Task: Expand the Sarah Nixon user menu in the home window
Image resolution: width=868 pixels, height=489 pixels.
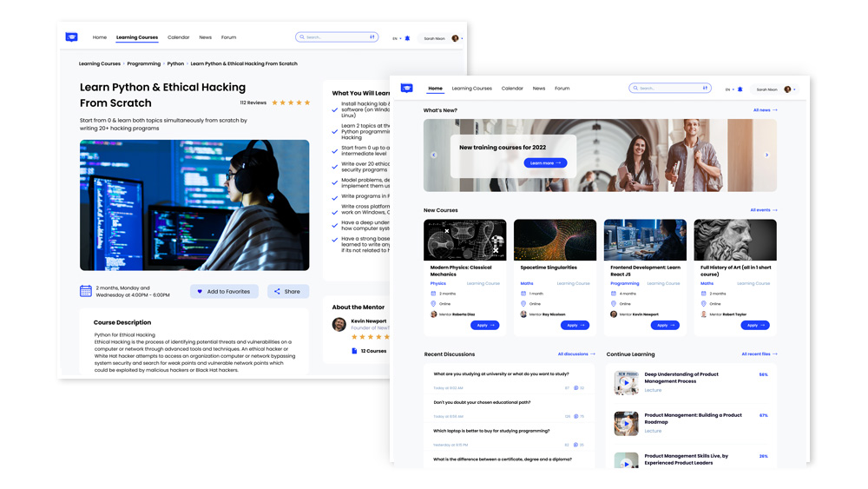Action: (794, 89)
